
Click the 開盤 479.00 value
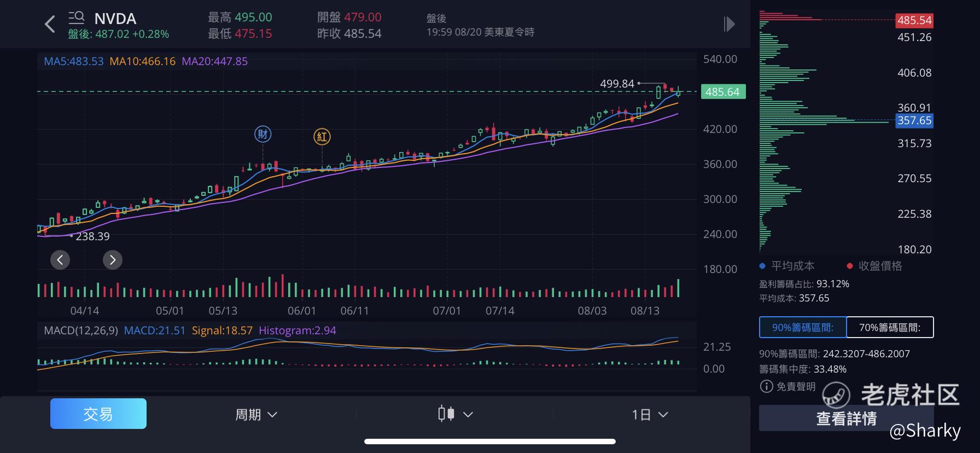click(x=349, y=18)
